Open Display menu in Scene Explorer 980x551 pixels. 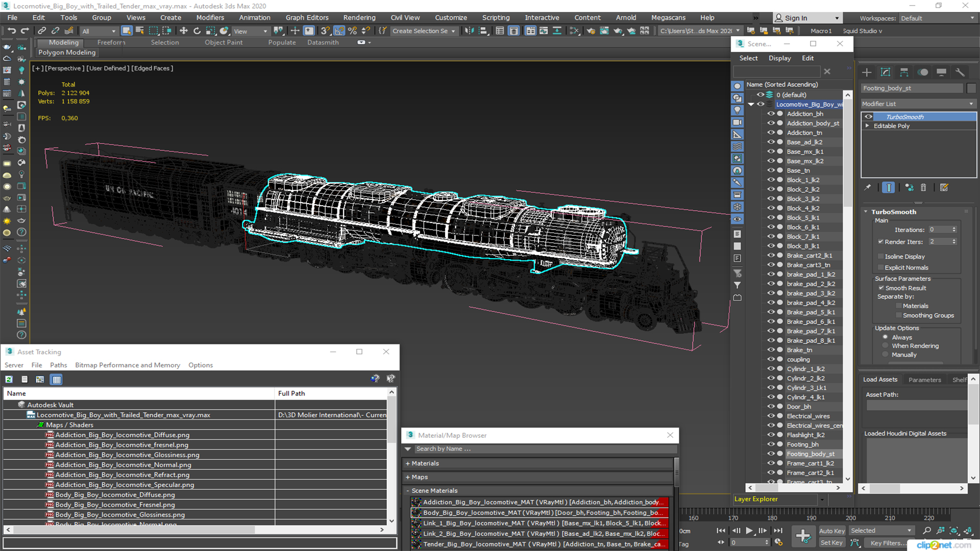779,58
